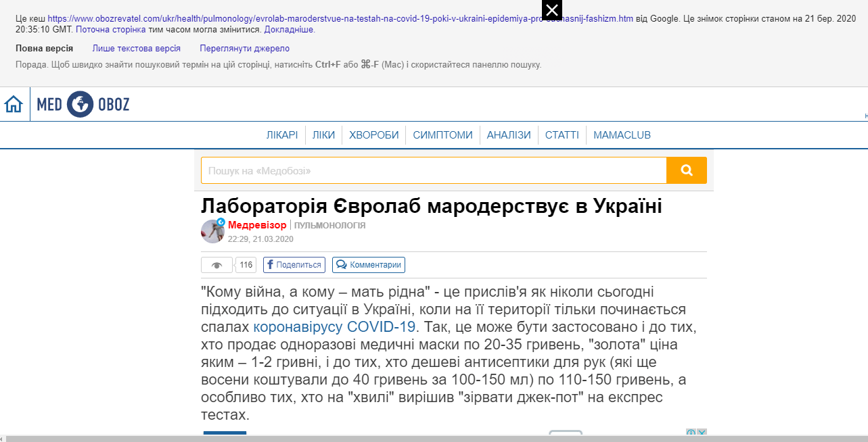The height and width of the screenshot is (442, 868).
Task: Open Переглянути джерело link
Action: (x=244, y=49)
